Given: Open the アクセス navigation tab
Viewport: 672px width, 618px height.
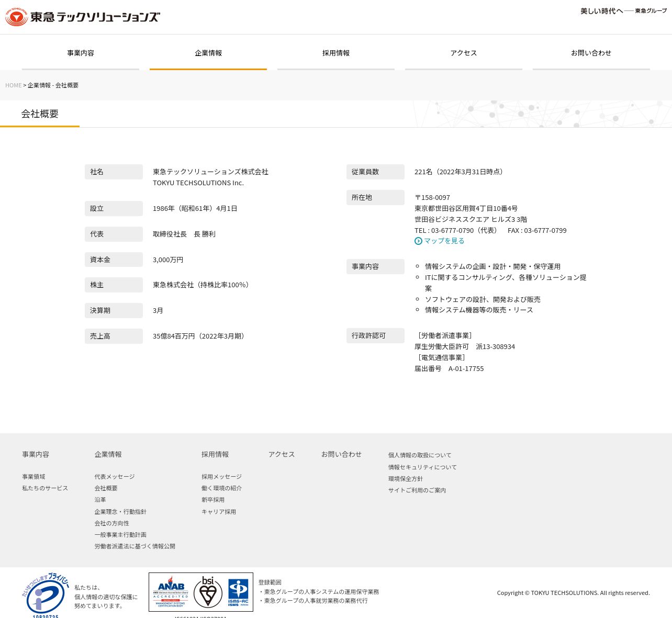Looking at the screenshot, I should [x=464, y=53].
